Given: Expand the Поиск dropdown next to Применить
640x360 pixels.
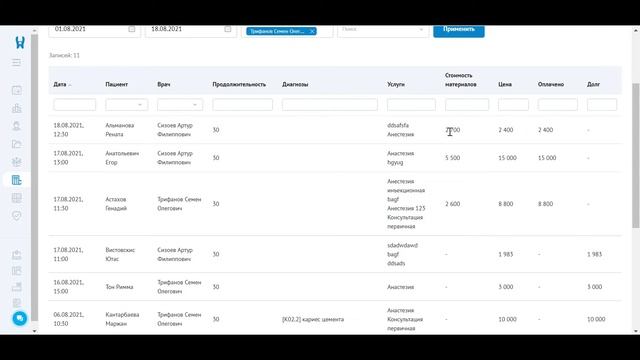Looking at the screenshot, I should (x=421, y=29).
